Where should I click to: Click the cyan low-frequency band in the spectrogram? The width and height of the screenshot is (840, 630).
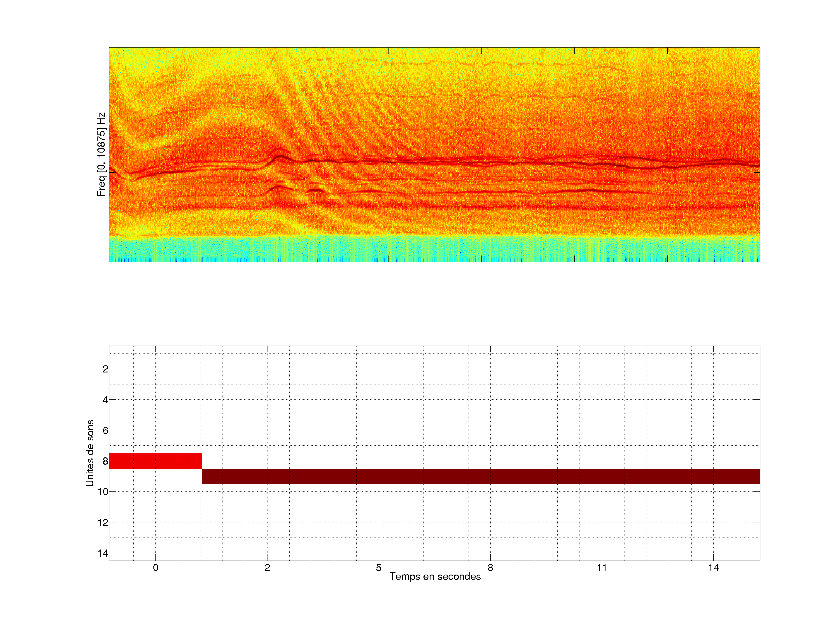pyautogui.click(x=434, y=249)
